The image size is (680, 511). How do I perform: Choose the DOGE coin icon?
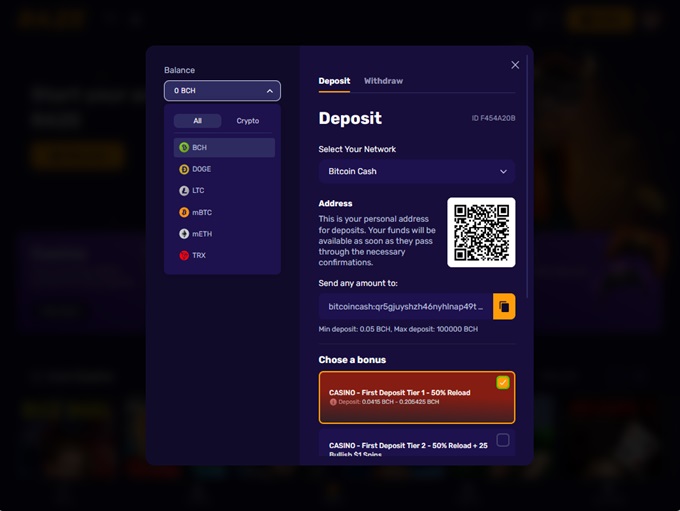coord(184,169)
